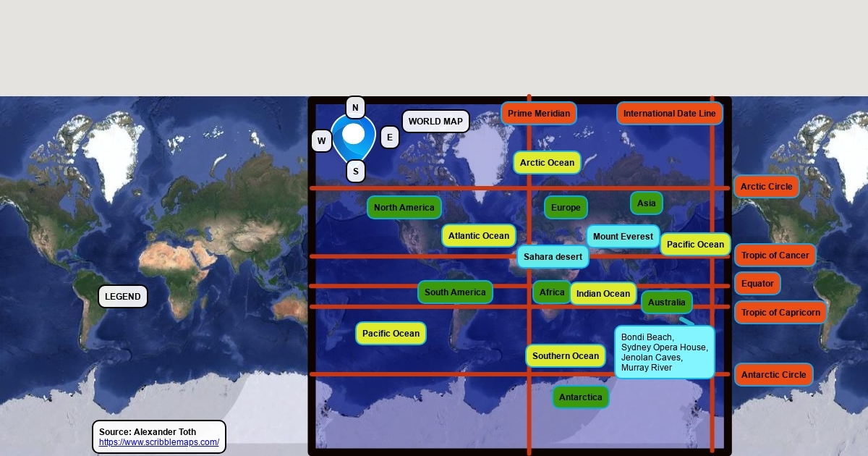
Task: Select the Prime Meridian label
Action: [539, 114]
